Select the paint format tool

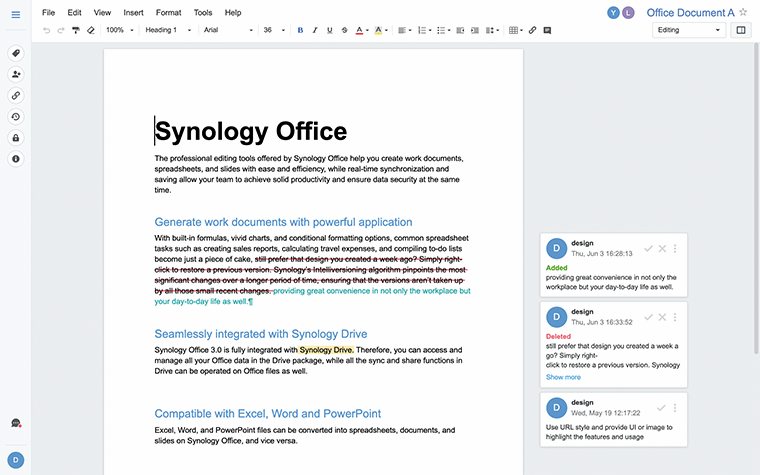pos(76,30)
